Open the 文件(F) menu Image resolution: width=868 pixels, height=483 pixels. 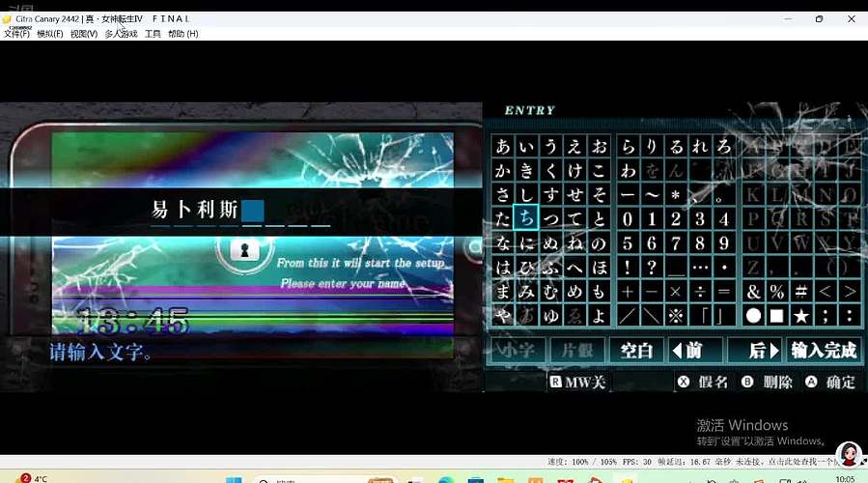point(16,34)
